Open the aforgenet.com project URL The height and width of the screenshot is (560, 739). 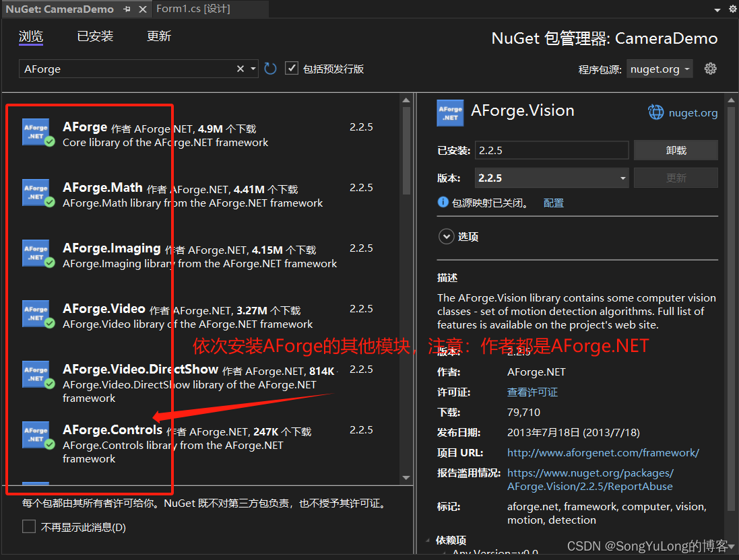pos(602,452)
